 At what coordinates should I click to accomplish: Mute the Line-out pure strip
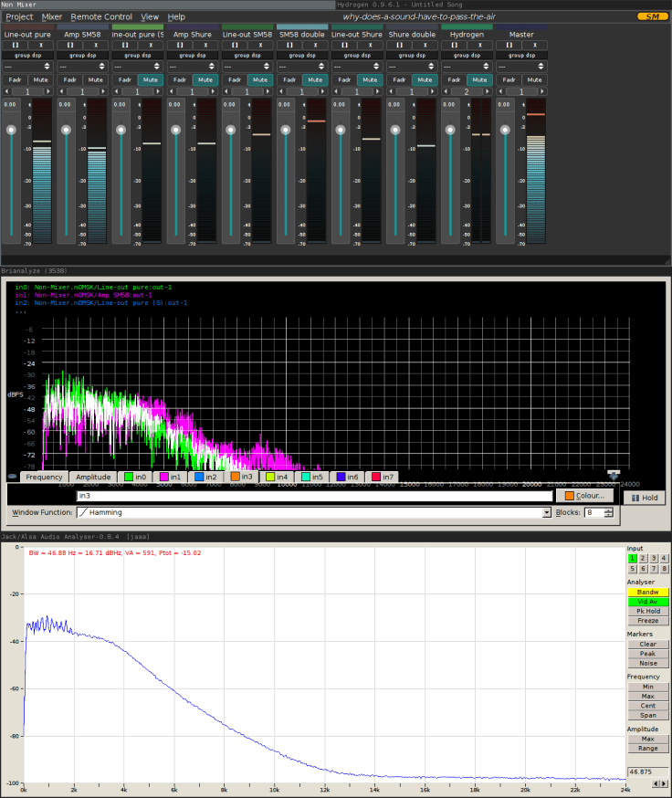(x=41, y=79)
